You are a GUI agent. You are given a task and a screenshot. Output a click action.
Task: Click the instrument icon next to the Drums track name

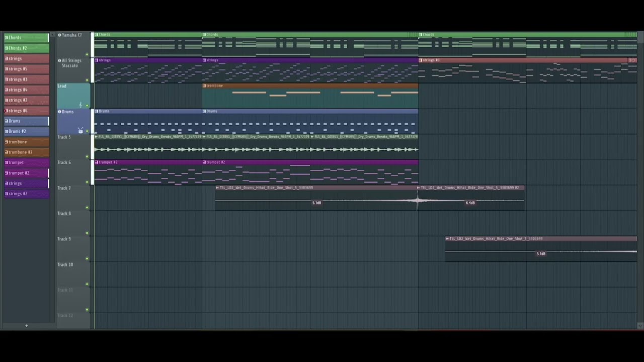(x=59, y=112)
